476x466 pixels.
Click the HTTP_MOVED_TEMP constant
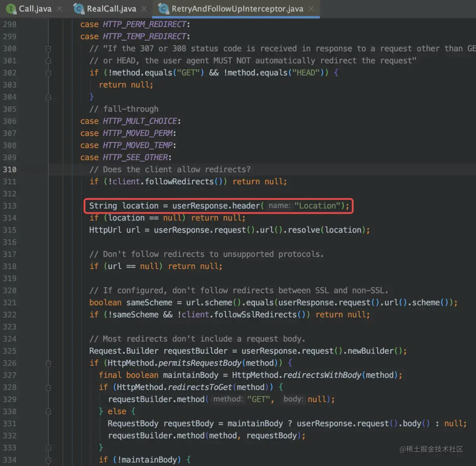coord(138,146)
